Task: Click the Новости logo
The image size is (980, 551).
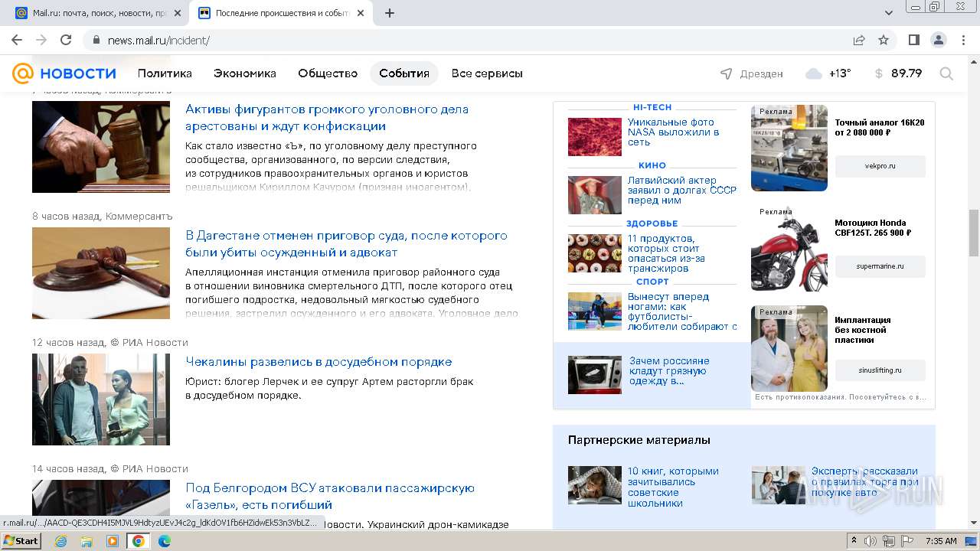Action: pos(64,73)
